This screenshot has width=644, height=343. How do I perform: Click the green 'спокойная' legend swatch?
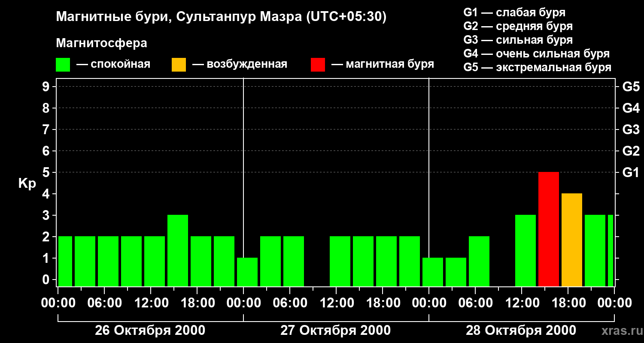pos(63,65)
